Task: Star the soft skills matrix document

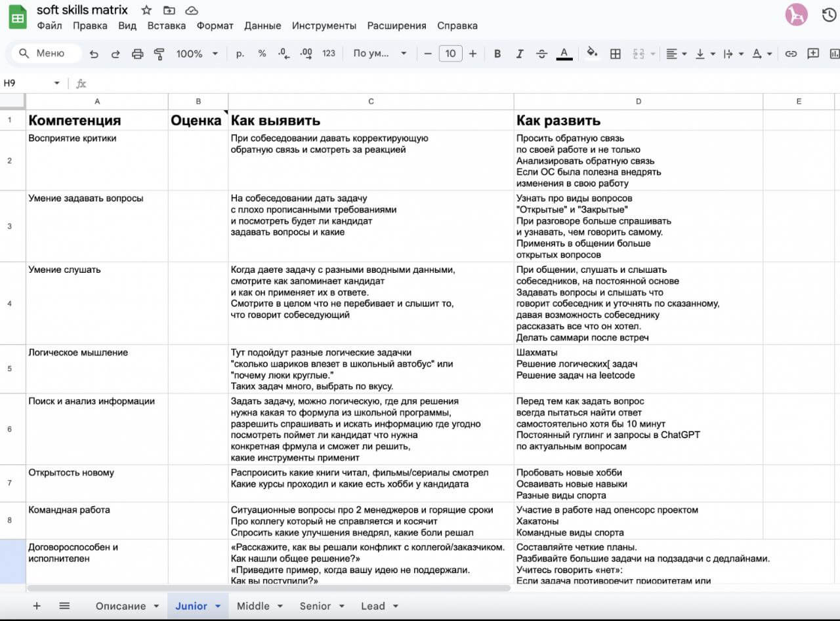Action: click(146, 10)
